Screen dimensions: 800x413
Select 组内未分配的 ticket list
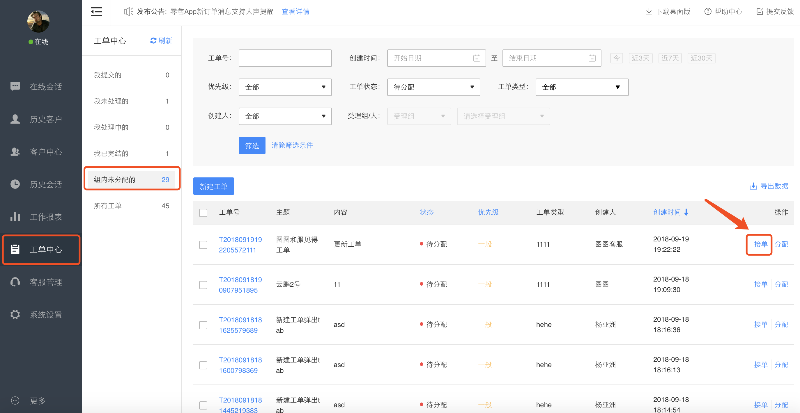132,179
